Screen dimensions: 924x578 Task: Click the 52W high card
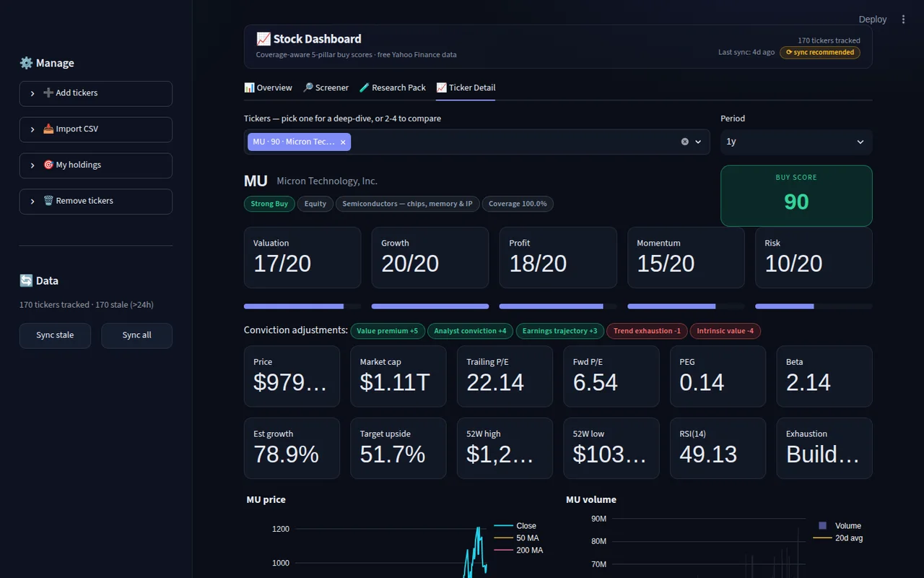(505, 449)
